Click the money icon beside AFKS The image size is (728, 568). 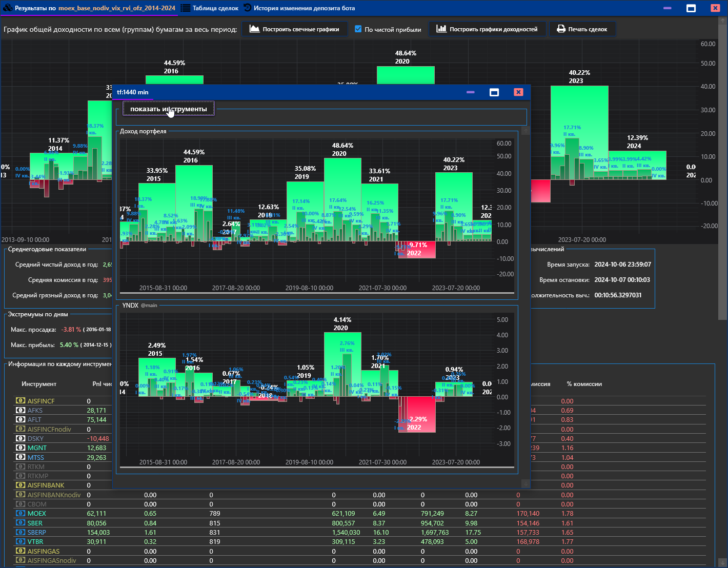pyautogui.click(x=21, y=410)
